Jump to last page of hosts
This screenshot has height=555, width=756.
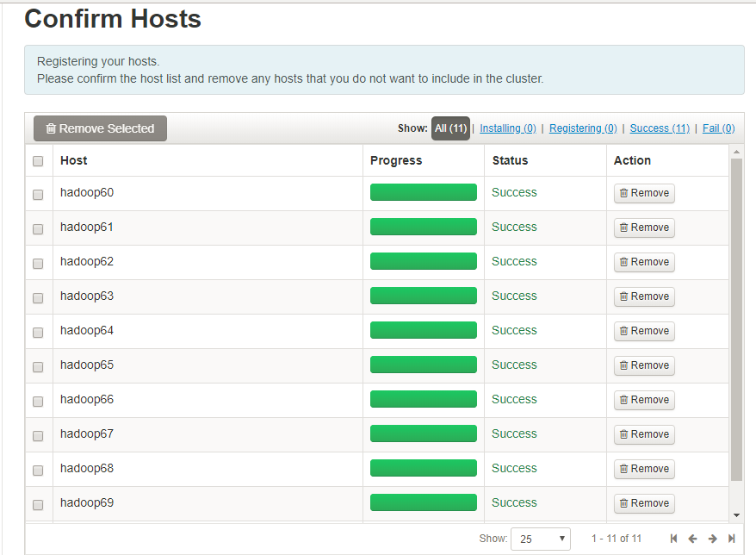coord(731,539)
